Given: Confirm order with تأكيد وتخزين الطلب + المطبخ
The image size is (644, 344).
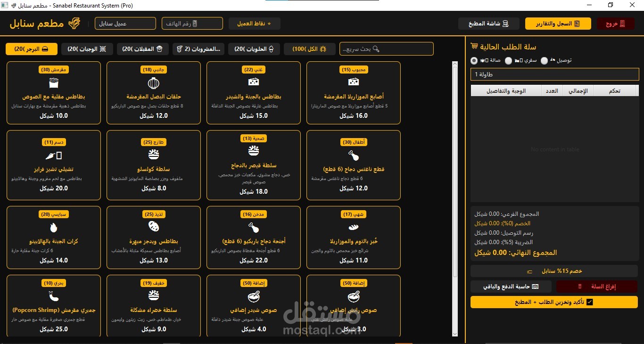Looking at the screenshot, I should click(x=554, y=302).
